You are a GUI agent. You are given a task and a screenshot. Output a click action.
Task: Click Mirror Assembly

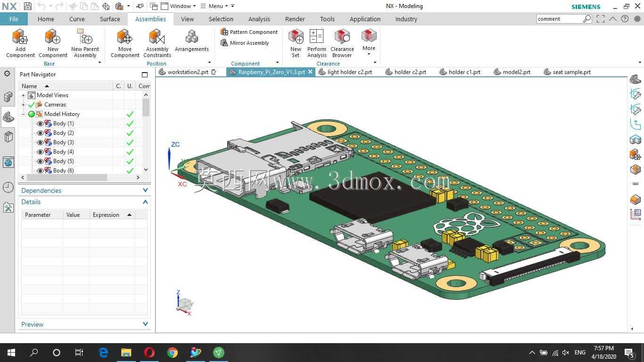pos(245,43)
